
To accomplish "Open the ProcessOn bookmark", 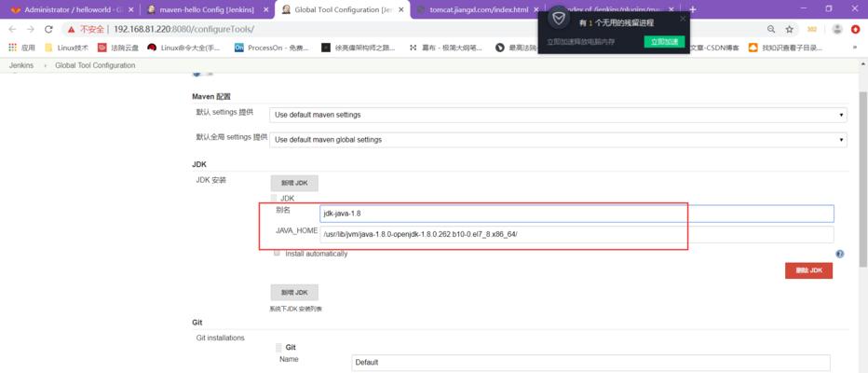I will 271,48.
